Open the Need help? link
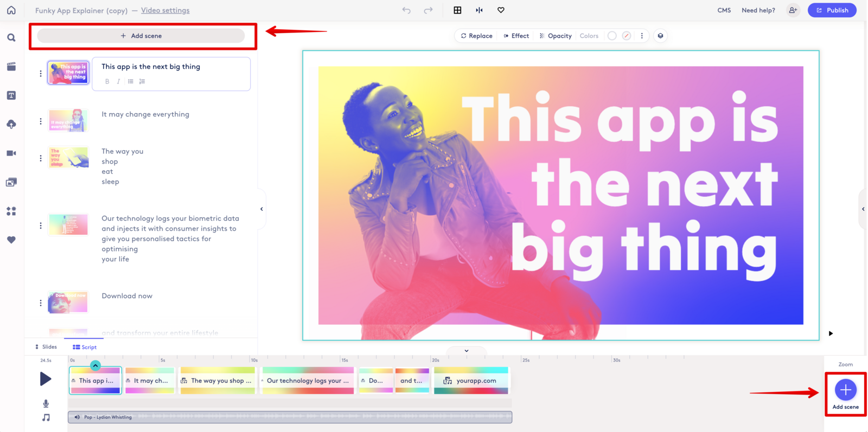Image resolution: width=868 pixels, height=432 pixels. click(x=758, y=10)
